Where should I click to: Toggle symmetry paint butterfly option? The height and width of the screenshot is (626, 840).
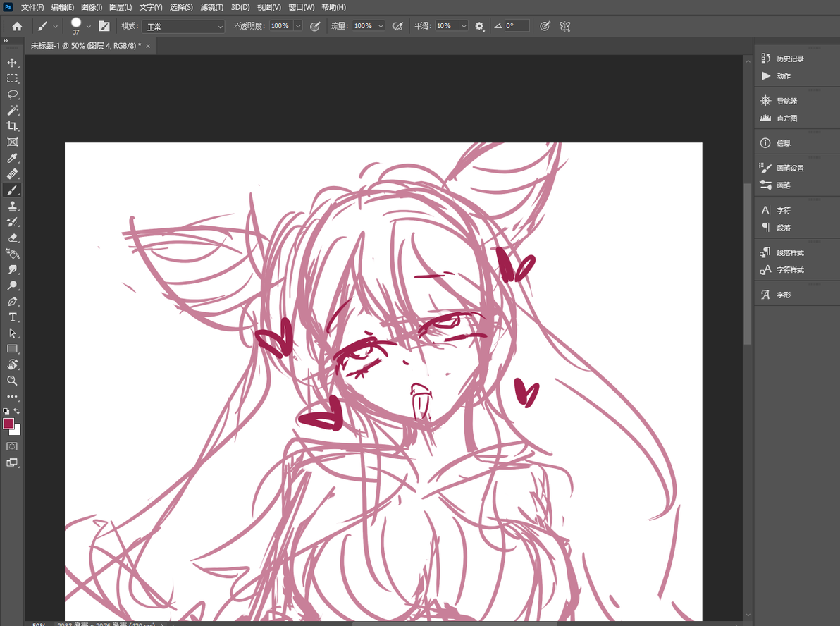pyautogui.click(x=564, y=26)
